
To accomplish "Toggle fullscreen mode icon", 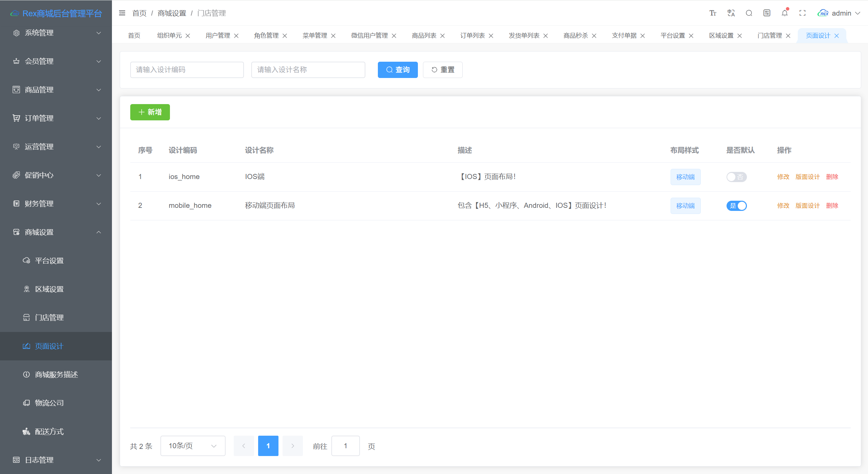I will (x=803, y=13).
